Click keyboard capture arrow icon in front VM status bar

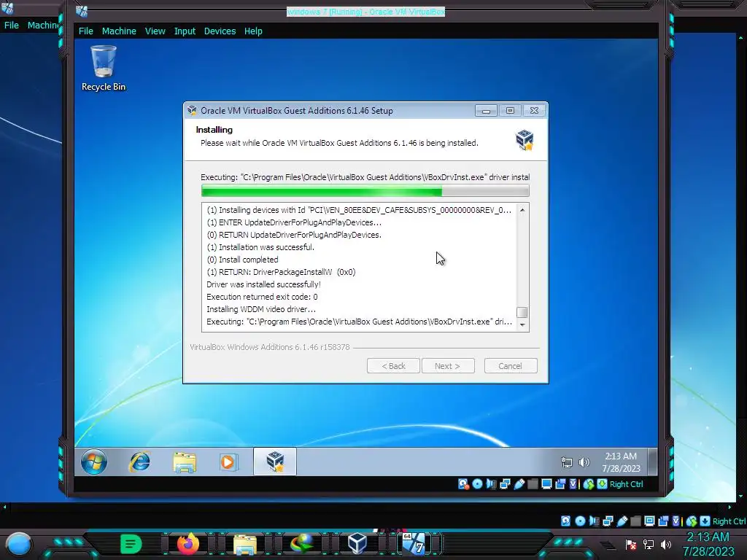point(602,484)
